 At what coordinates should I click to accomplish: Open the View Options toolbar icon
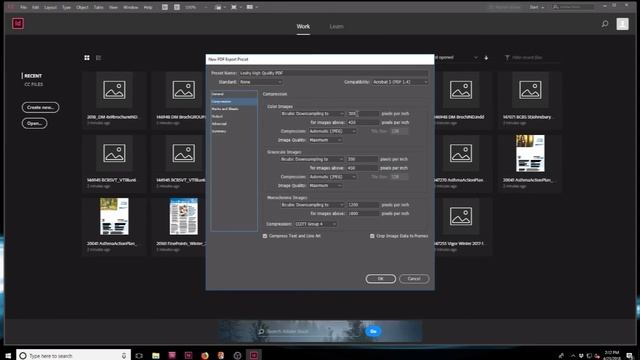click(220, 7)
